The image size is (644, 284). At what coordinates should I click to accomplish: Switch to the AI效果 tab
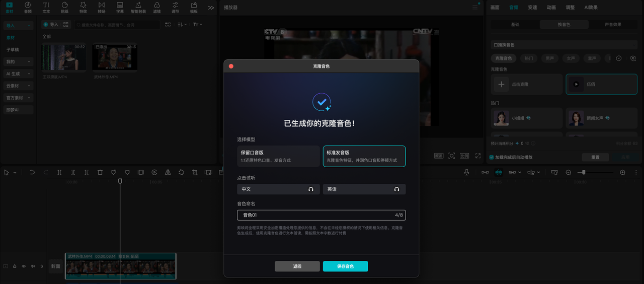[x=591, y=8]
